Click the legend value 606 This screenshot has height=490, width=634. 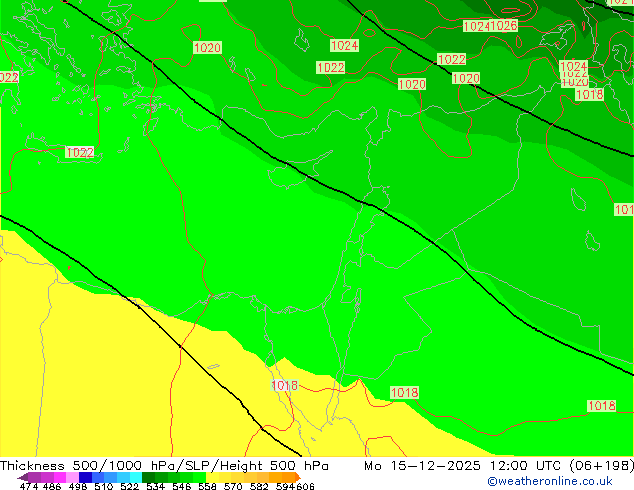coord(305,486)
